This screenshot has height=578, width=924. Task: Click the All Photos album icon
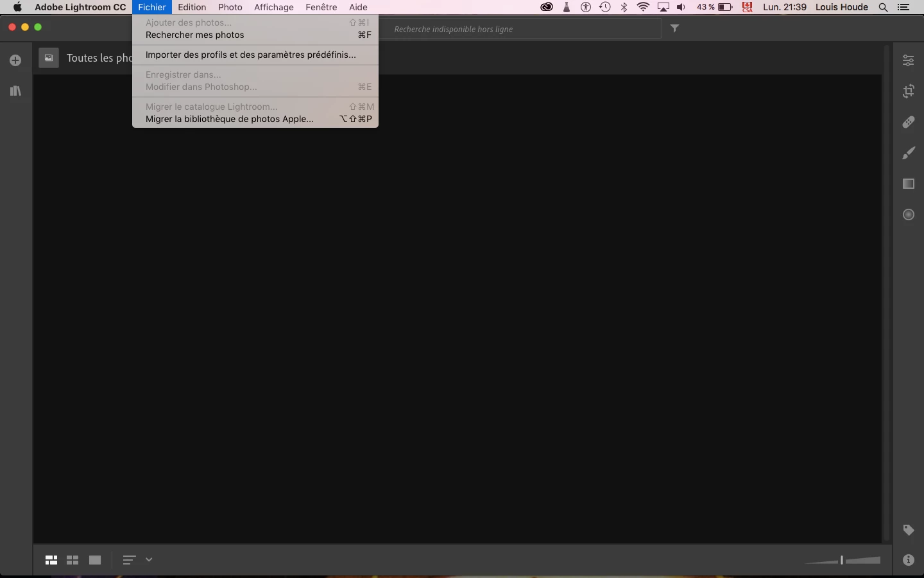49,58
